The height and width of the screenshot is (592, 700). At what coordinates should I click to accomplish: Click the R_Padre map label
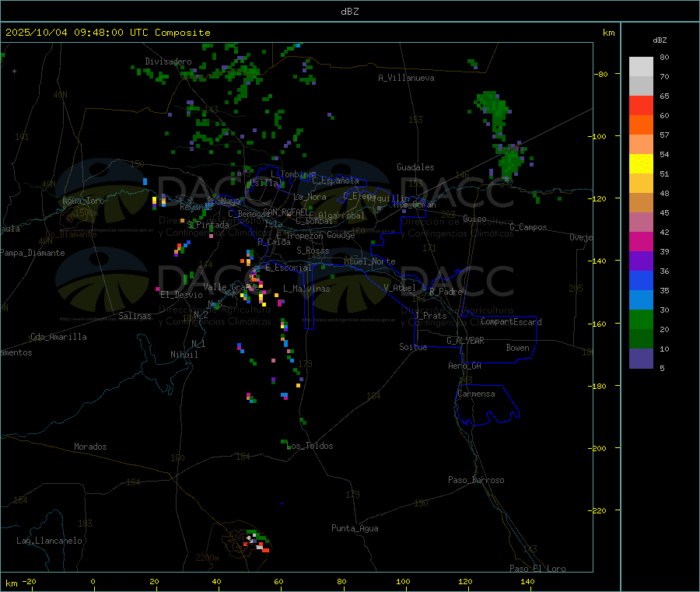point(446,292)
